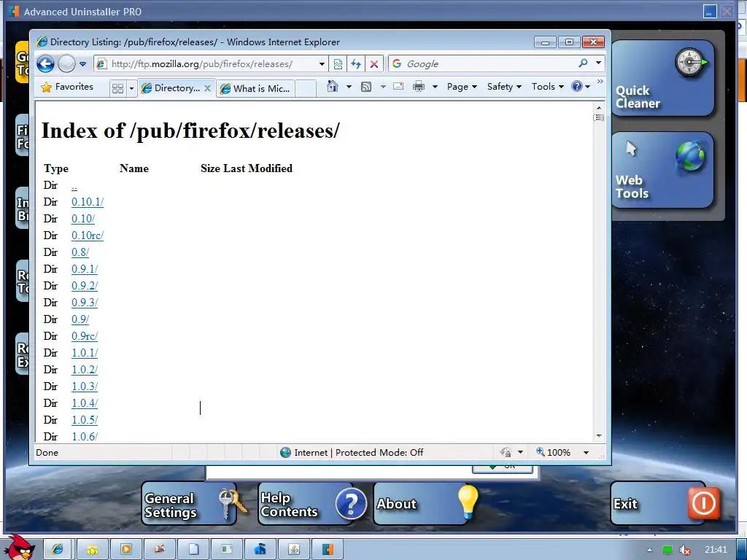Refresh the page with the Refresh icon
Image resolution: width=747 pixels, height=560 pixels.
pyautogui.click(x=356, y=64)
